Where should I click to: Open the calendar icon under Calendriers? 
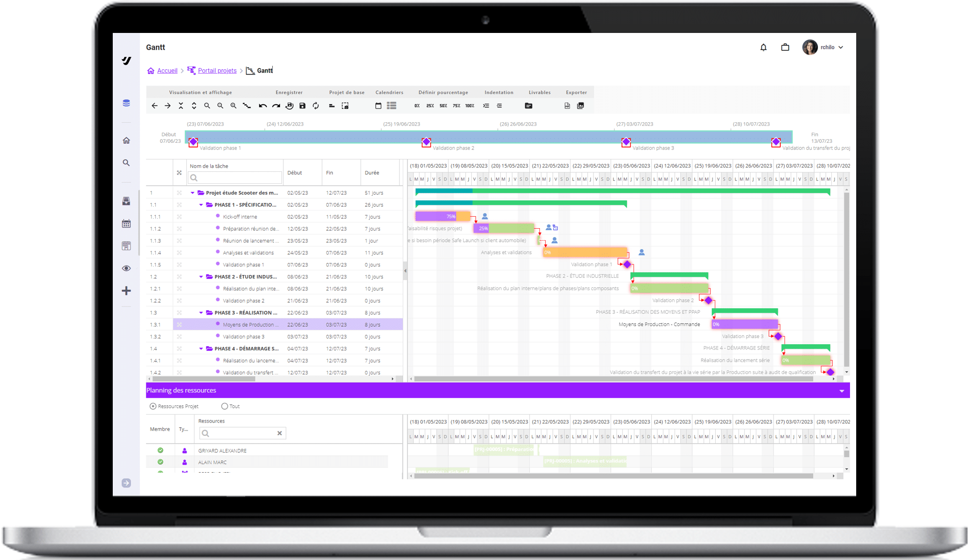[x=378, y=106]
